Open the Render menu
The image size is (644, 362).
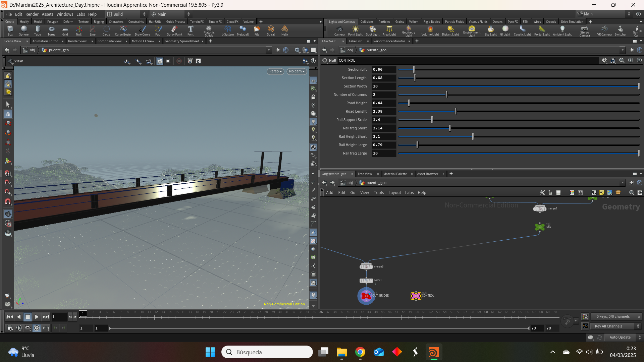pyautogui.click(x=32, y=14)
